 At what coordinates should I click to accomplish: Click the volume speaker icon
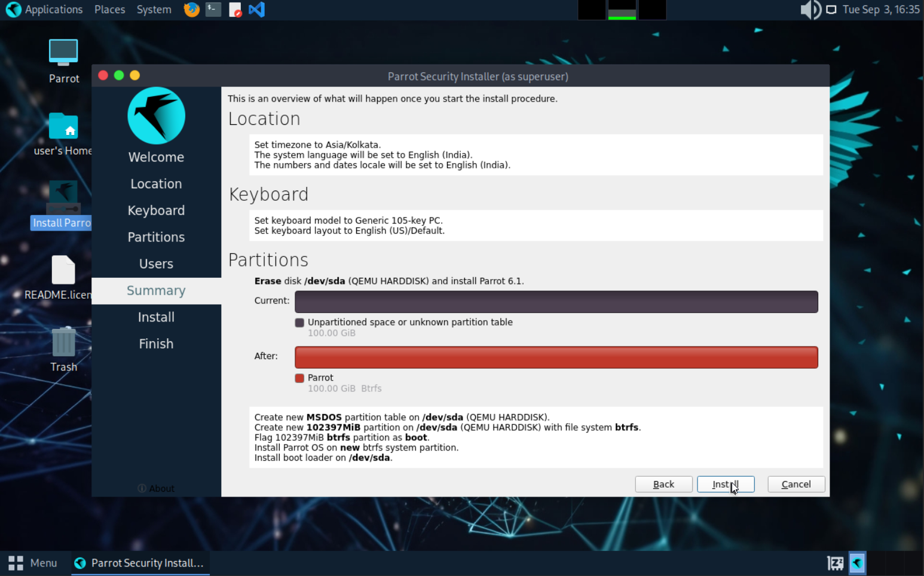click(810, 10)
